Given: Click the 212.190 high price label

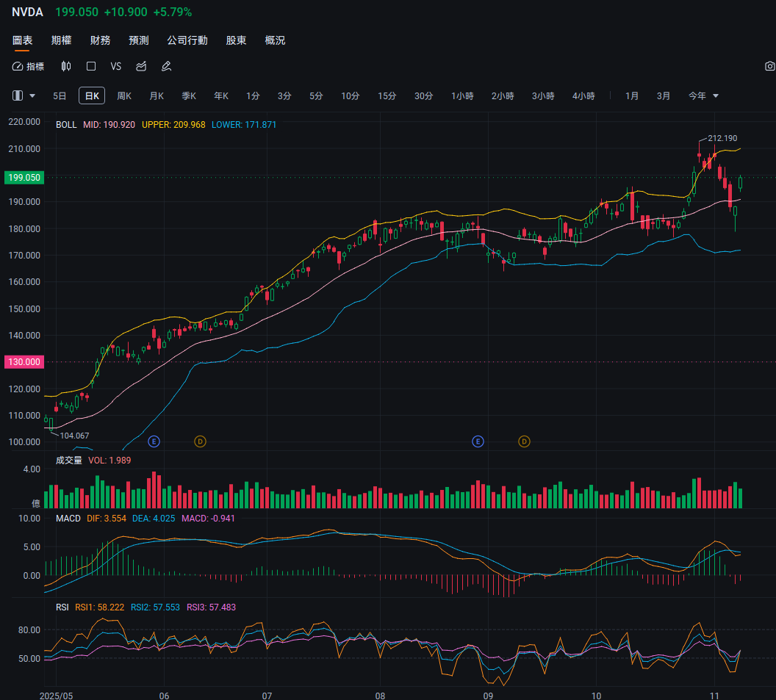Looking at the screenshot, I should coord(722,138).
